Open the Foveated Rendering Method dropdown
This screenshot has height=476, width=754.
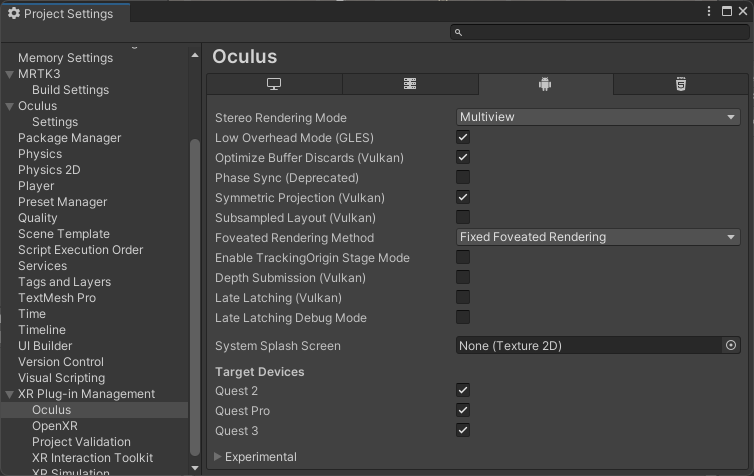598,237
